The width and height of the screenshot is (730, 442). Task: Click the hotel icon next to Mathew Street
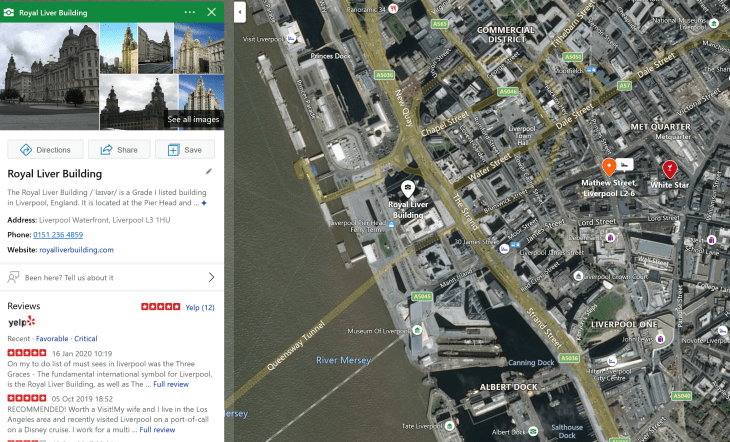tap(626, 164)
